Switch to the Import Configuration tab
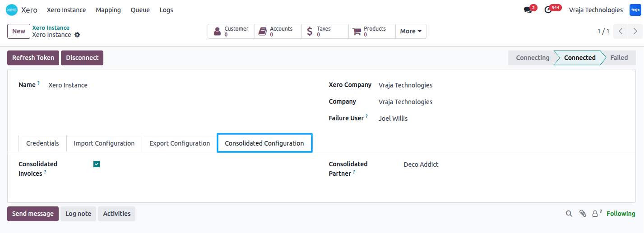644x233 pixels. [x=104, y=143]
